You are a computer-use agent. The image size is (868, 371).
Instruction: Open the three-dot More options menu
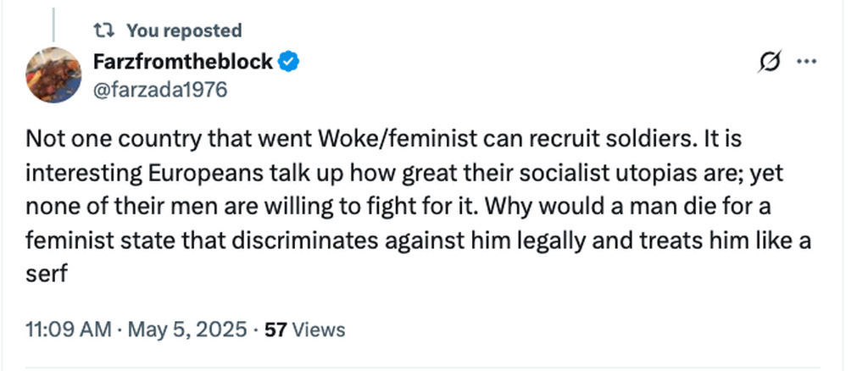(x=808, y=62)
